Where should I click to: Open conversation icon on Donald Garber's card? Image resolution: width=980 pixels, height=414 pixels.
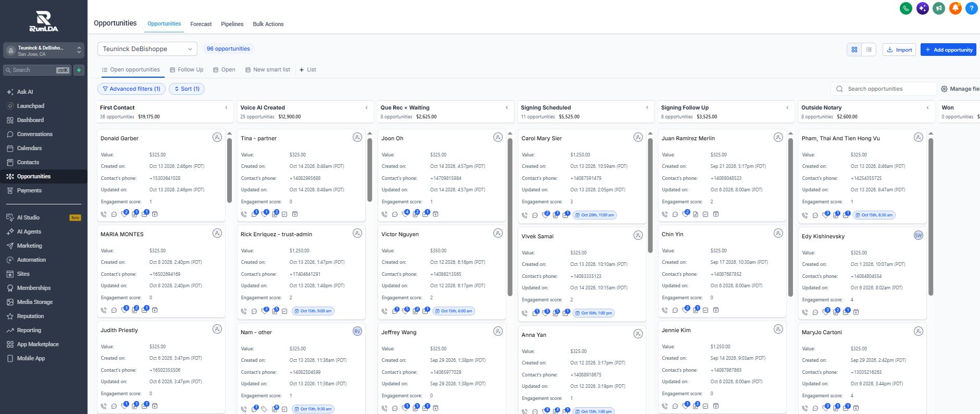click(114, 214)
